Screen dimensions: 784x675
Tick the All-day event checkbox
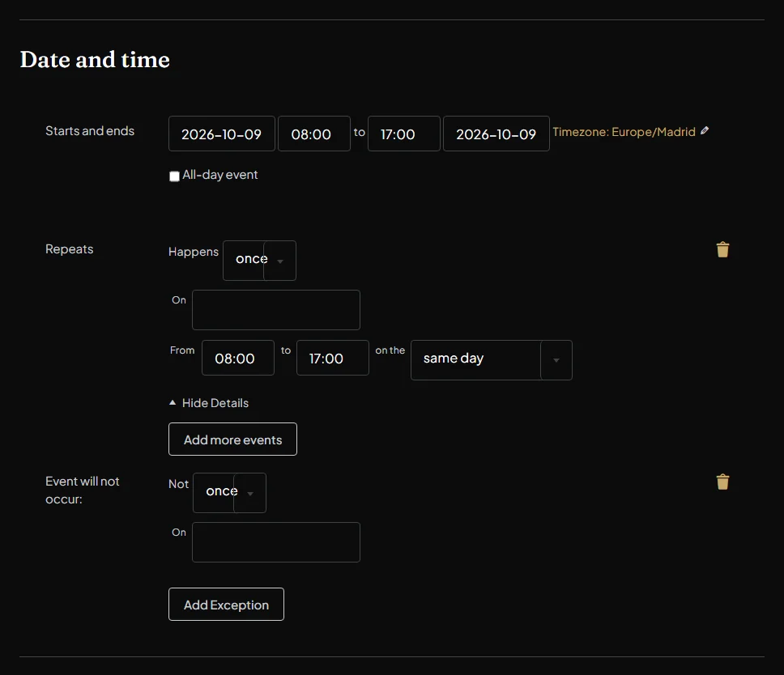[174, 176]
